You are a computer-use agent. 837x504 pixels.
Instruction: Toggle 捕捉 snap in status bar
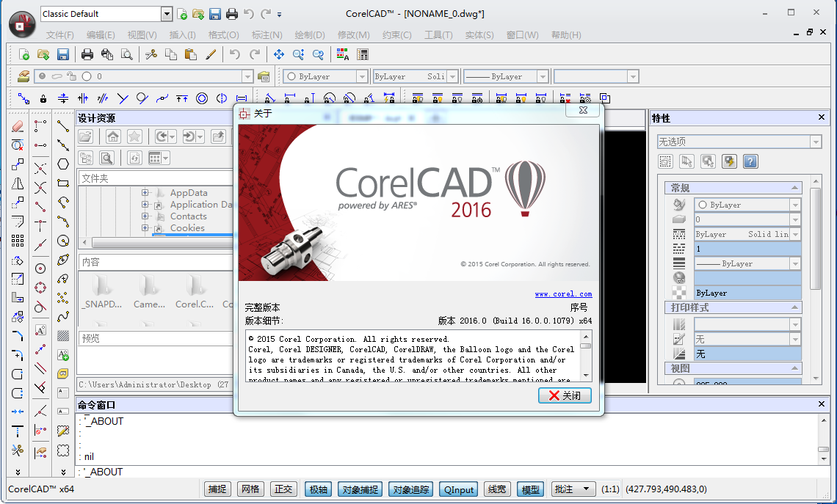click(x=217, y=489)
